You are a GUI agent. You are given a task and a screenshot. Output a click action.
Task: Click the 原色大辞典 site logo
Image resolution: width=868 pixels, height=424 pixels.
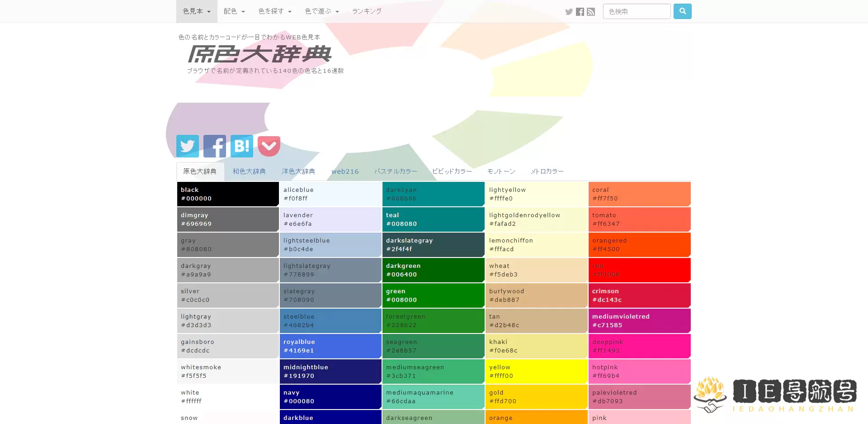click(259, 54)
